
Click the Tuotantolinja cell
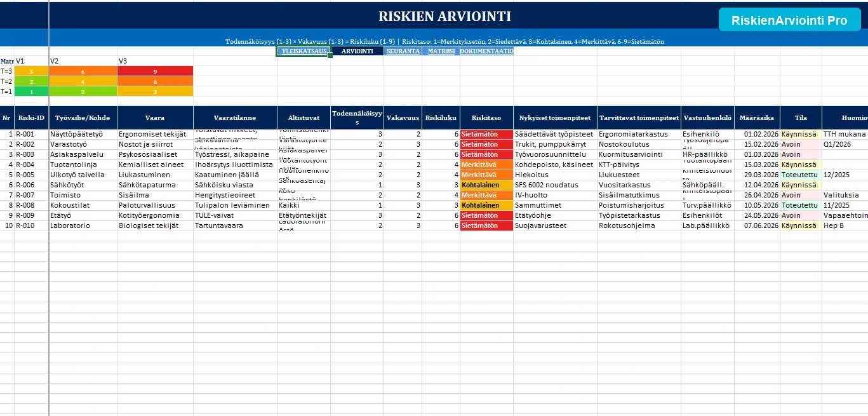point(83,164)
